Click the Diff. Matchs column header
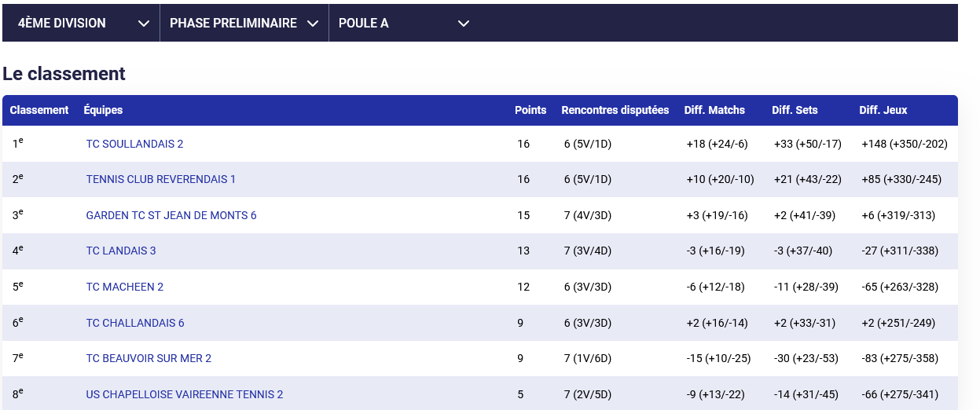 tap(714, 110)
